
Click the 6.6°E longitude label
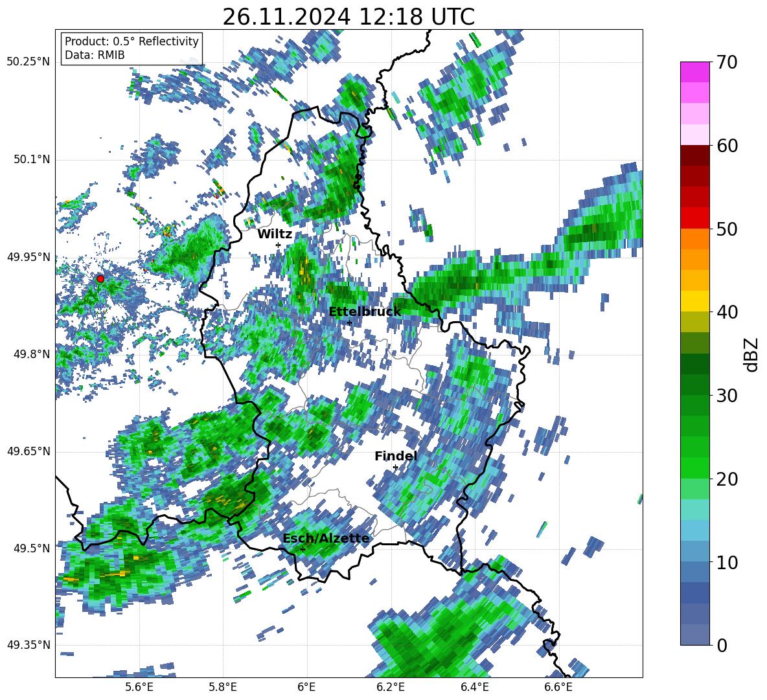[558, 687]
